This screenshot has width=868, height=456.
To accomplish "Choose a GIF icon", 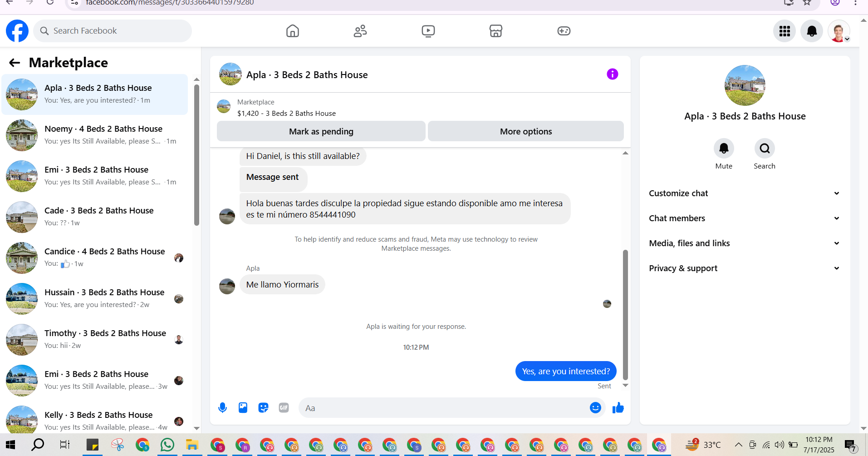I will (x=284, y=408).
